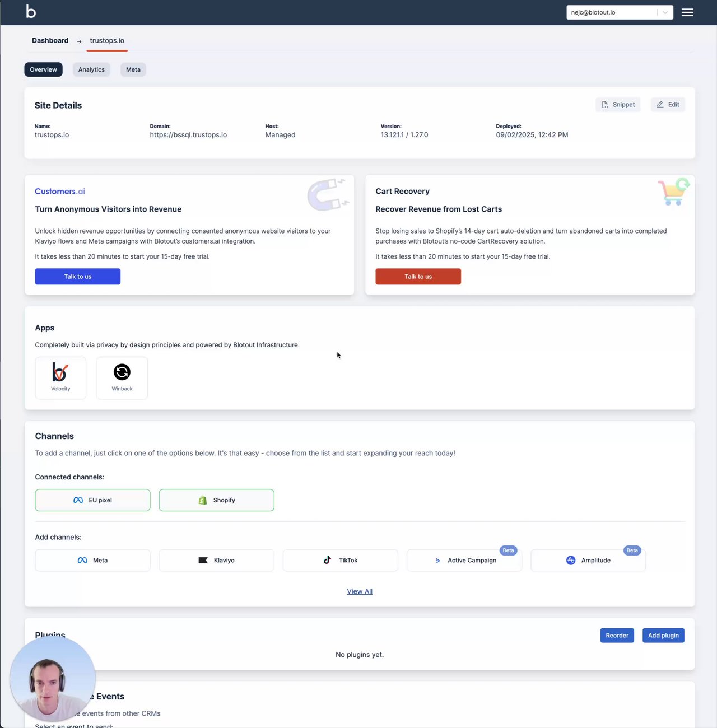Click the magnet illustration icon
The width and height of the screenshot is (717, 728).
pyautogui.click(x=328, y=194)
